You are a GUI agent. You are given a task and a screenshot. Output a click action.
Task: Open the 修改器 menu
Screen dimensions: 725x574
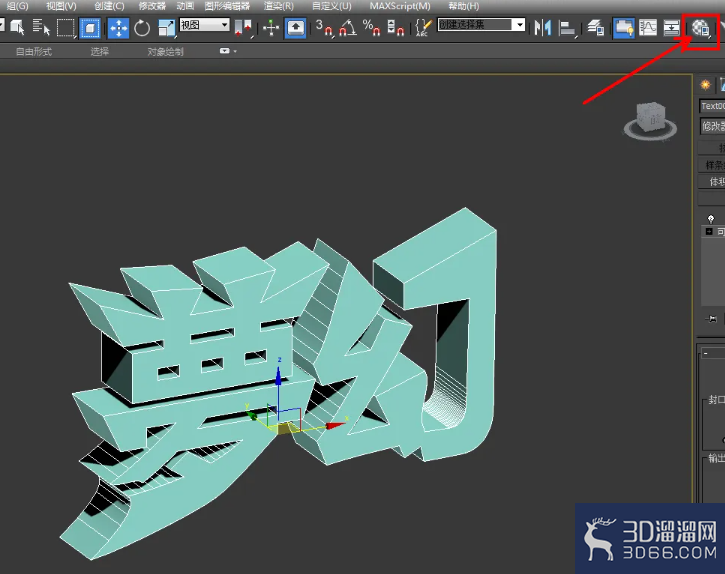point(152,6)
